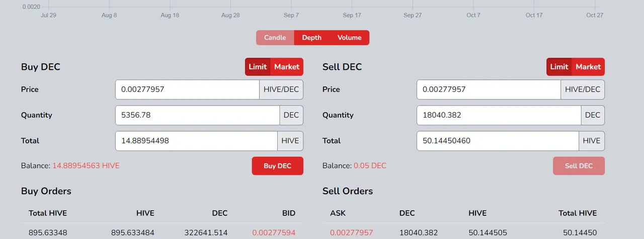Image resolution: width=644 pixels, height=239 pixels.
Task: Click the red Buy DEC button
Action: click(x=277, y=166)
